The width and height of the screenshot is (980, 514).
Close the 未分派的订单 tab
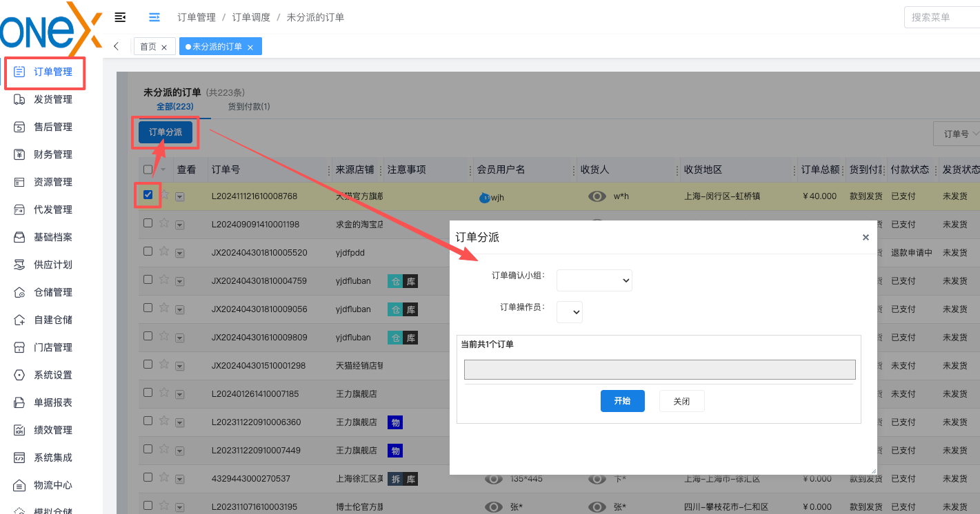(250, 48)
